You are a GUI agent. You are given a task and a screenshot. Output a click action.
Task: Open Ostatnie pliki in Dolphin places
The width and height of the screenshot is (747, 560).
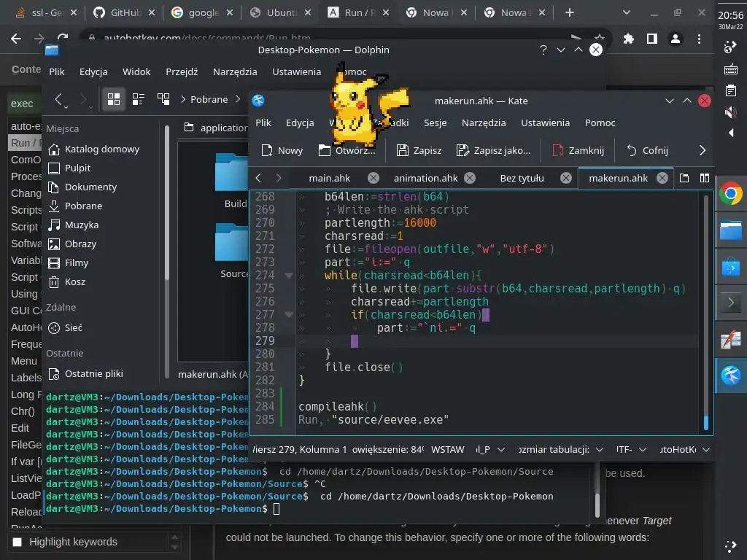click(86, 374)
